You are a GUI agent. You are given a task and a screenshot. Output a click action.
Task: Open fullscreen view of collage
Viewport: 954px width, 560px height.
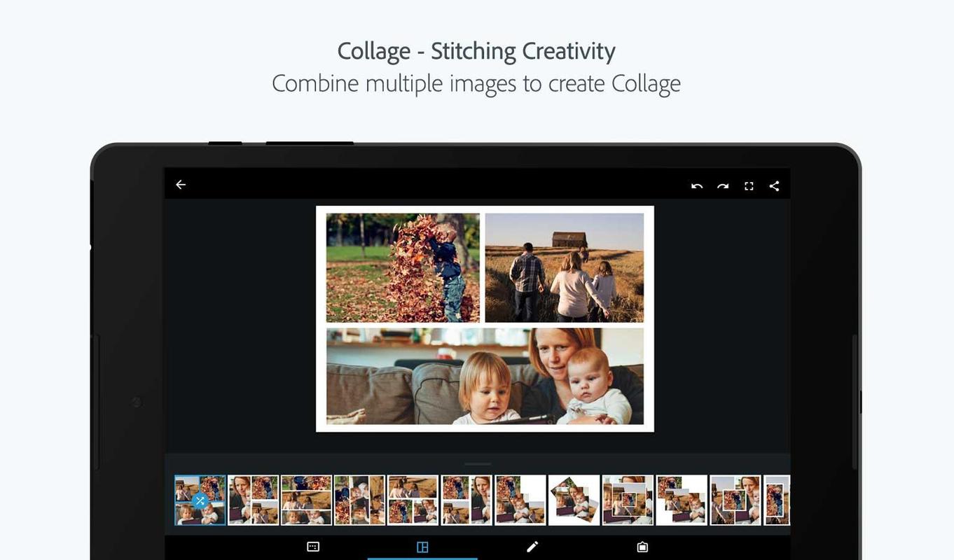(x=749, y=185)
